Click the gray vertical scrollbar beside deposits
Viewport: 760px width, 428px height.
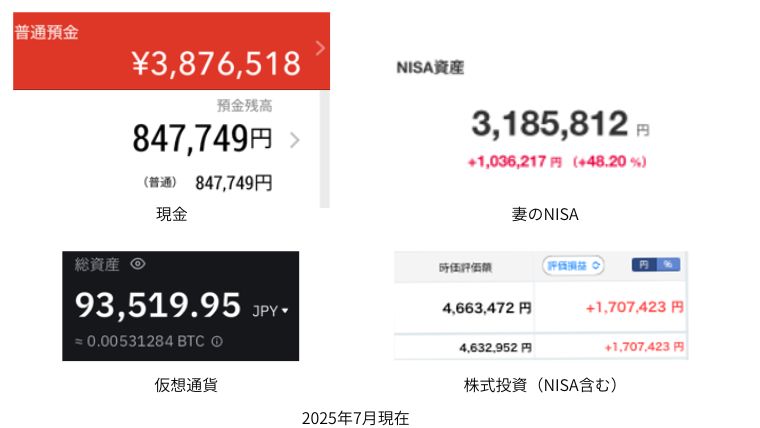point(325,149)
